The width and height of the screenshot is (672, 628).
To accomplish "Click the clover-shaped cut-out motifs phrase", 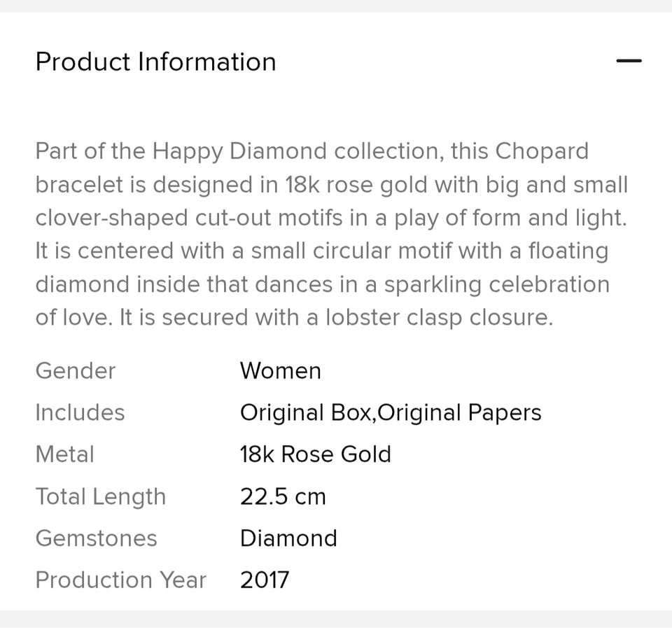I will [x=189, y=218].
